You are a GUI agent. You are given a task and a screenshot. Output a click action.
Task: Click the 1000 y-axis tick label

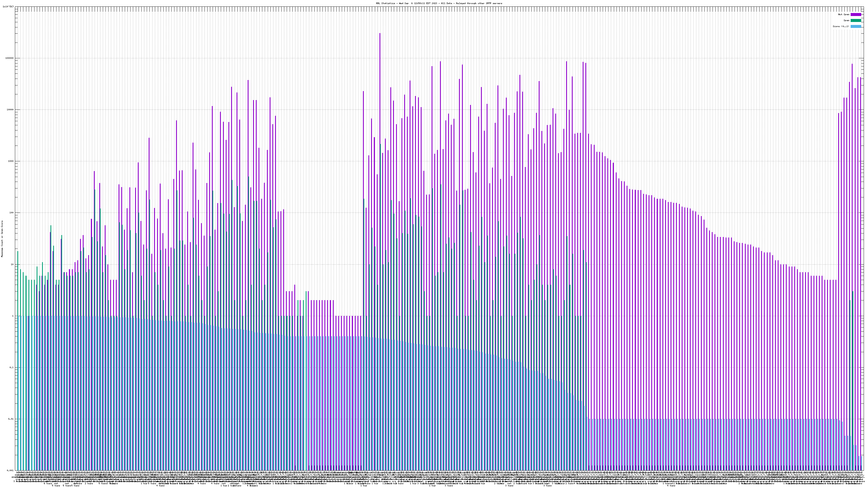(11, 161)
